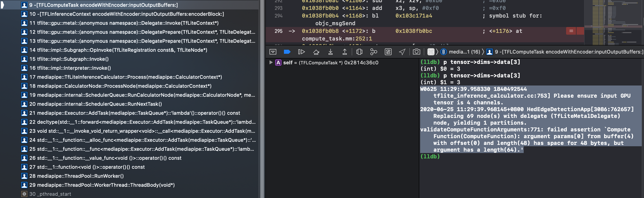Toggle the blue Deactivate Breakpoints button
Viewport: 644px width, 198px height.
(287, 52)
